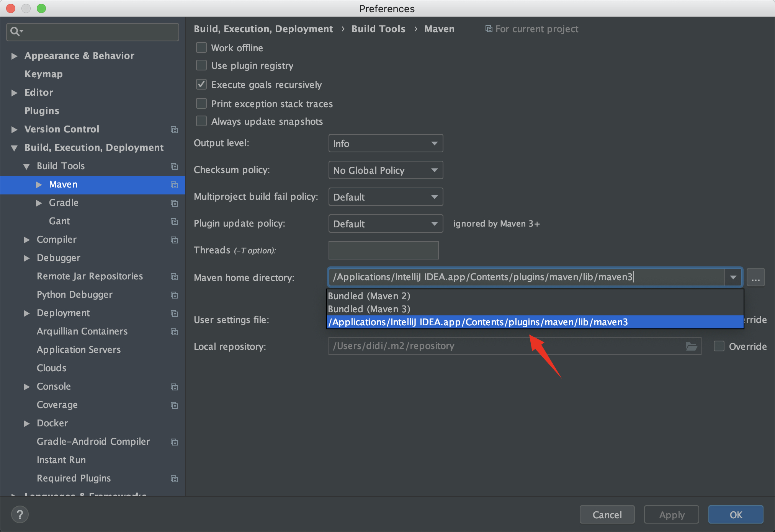Uncheck Execute goals recursively

click(x=201, y=85)
